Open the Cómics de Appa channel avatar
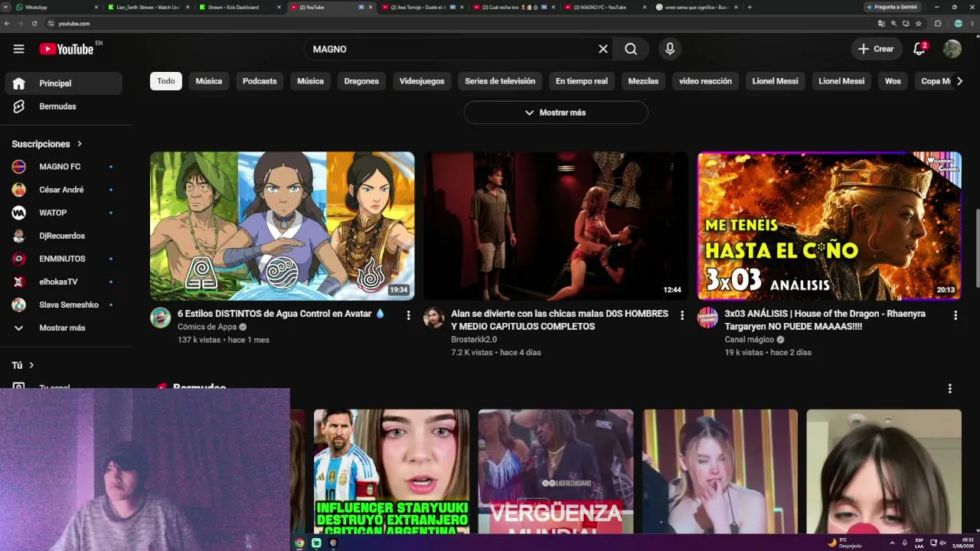980x551 pixels. coord(161,318)
